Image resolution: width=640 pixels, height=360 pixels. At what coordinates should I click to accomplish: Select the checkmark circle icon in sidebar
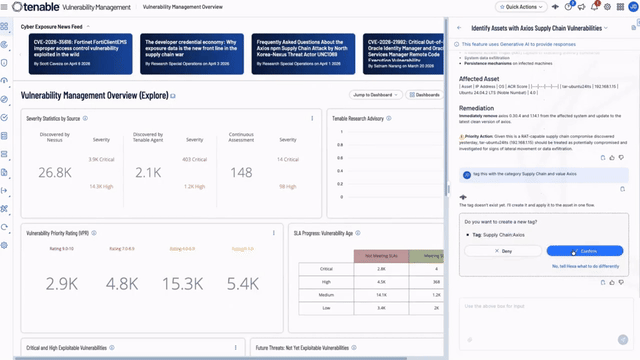click(x=4, y=118)
